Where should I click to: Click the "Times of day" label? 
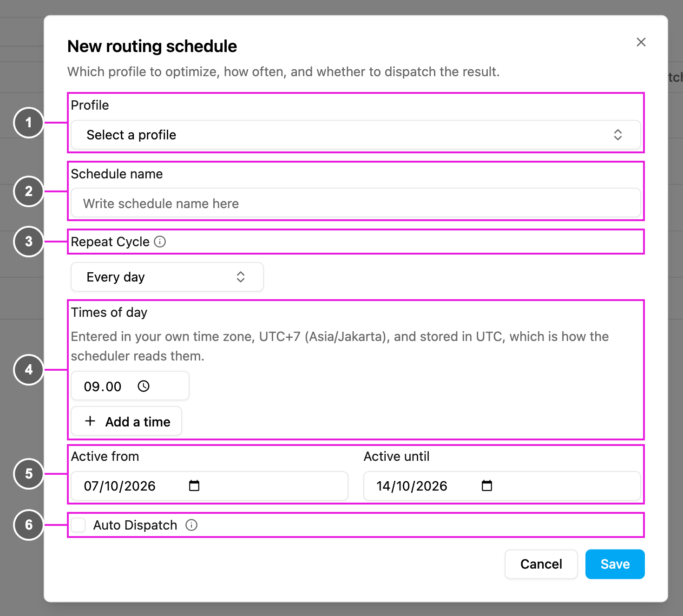tap(109, 313)
